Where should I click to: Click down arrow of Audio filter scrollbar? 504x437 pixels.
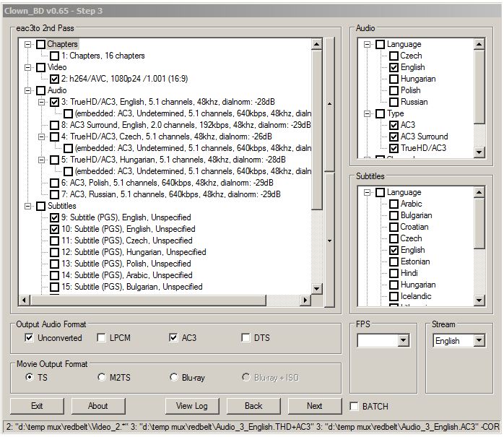click(x=479, y=152)
